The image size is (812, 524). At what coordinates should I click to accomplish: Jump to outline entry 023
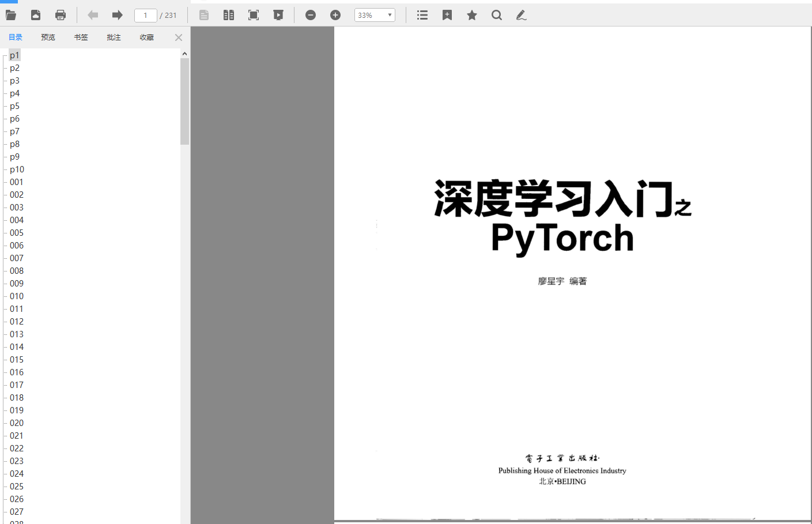[17, 461]
